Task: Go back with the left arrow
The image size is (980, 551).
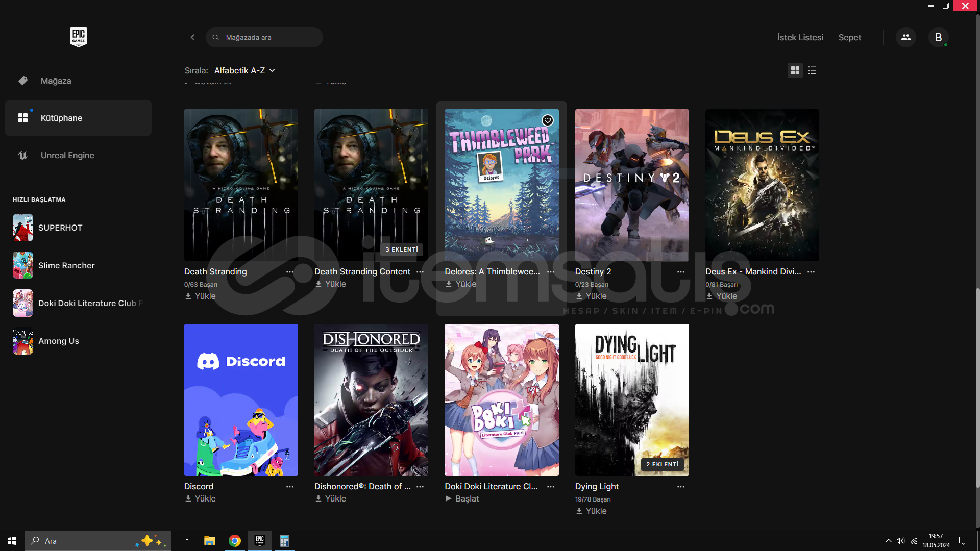Action: 192,37
